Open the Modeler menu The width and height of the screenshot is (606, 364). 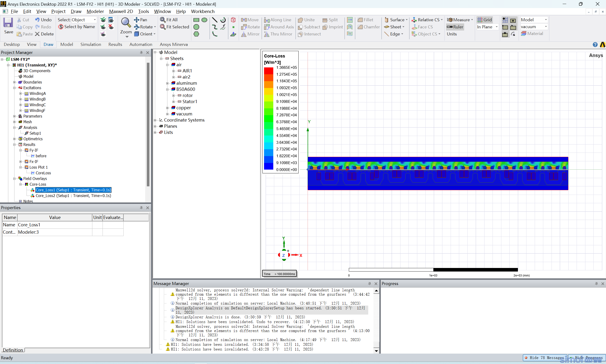[x=95, y=11]
